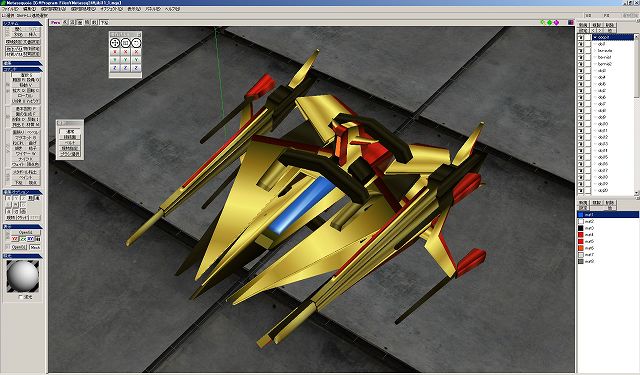
Task: Collapse the コマンド panel header
Action: (x=22, y=69)
